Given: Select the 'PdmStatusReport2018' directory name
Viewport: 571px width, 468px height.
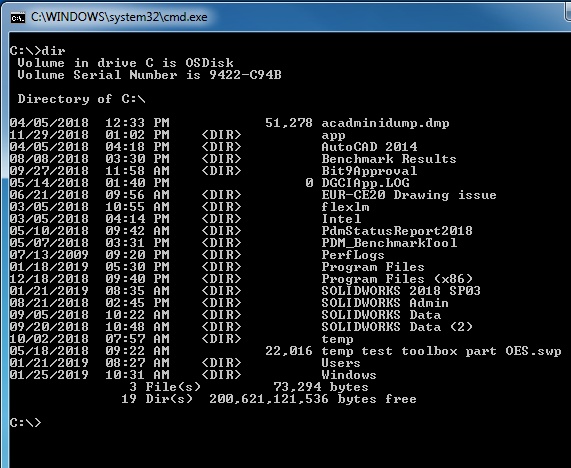Looking at the screenshot, I should [x=397, y=231].
